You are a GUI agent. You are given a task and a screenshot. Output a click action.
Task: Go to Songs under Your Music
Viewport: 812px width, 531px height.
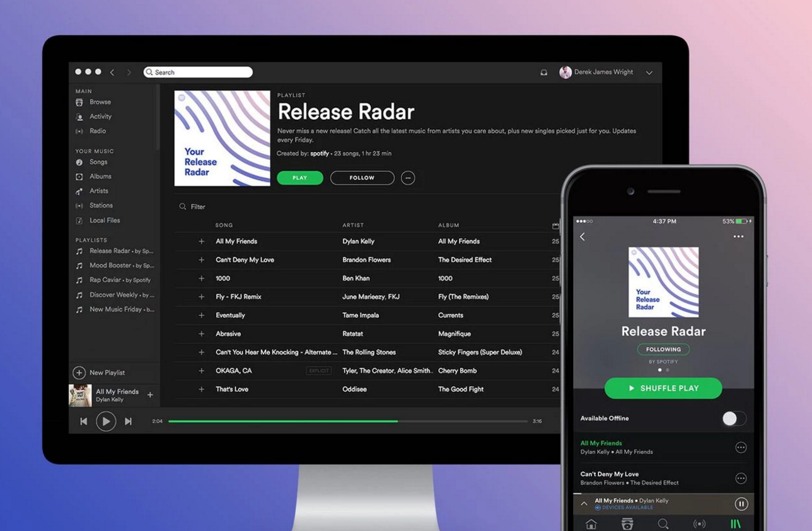(91, 162)
